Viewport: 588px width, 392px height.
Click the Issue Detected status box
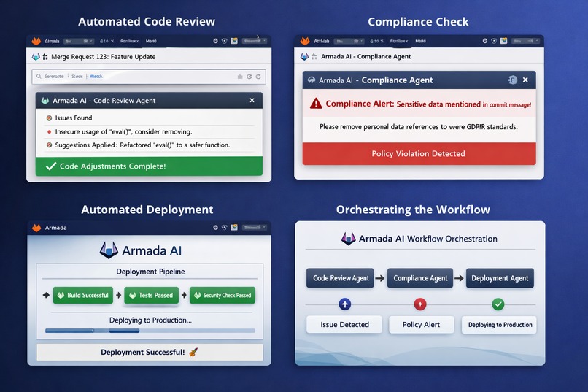pyautogui.click(x=344, y=325)
